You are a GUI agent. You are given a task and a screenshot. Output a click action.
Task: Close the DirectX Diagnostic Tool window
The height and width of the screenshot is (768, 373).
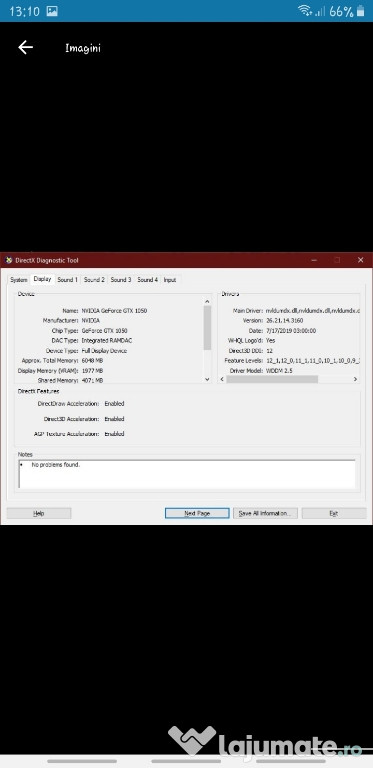coord(361,260)
